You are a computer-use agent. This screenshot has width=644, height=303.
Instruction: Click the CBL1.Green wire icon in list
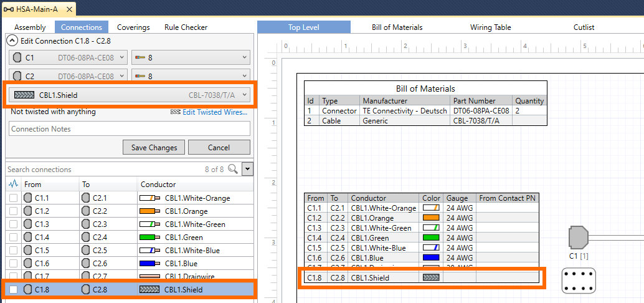coord(150,237)
